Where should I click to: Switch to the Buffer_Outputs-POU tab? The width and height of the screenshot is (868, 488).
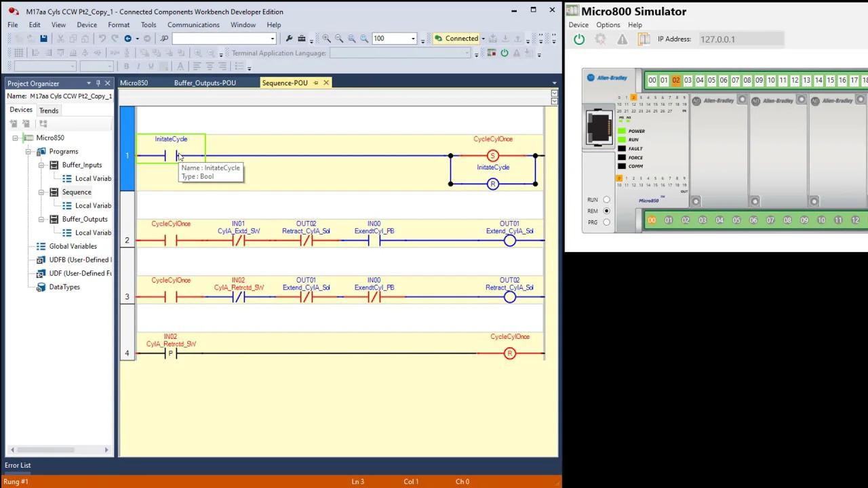pyautogui.click(x=205, y=83)
